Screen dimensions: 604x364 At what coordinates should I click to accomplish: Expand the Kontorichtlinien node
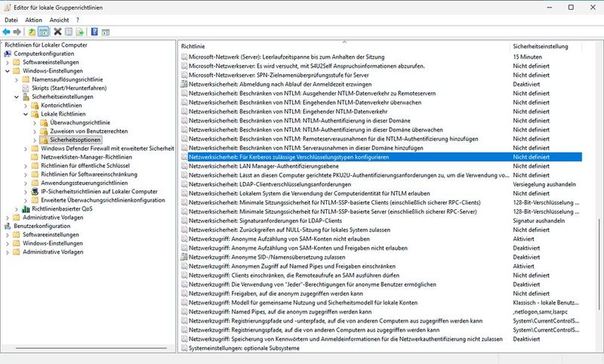tap(26, 106)
